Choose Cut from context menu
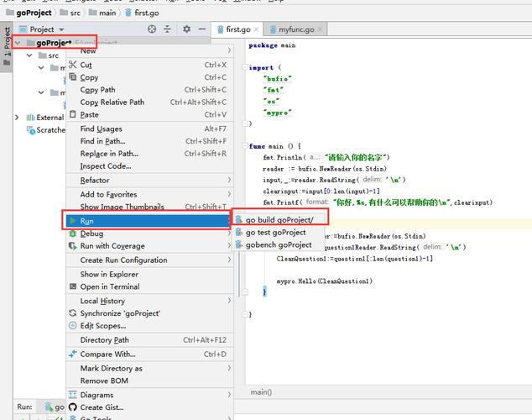Screen dimensions: 532x420 [x=149, y=65]
